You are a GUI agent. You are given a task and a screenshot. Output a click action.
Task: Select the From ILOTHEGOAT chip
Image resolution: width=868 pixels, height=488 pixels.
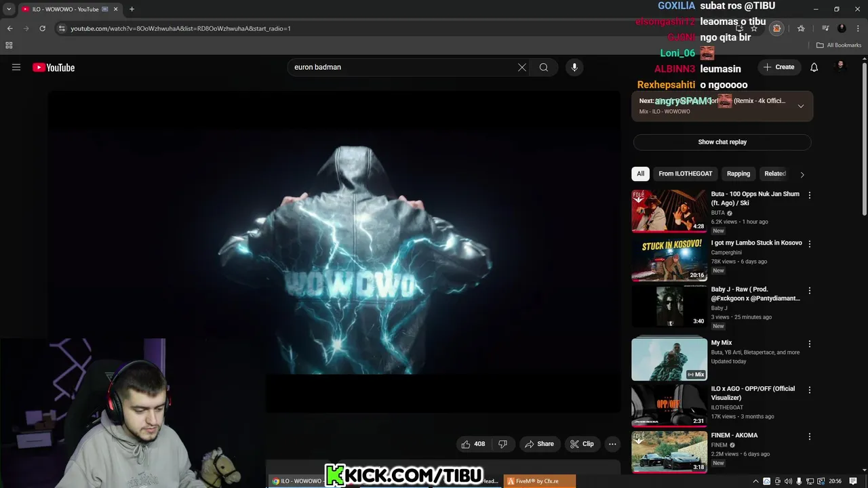click(685, 174)
